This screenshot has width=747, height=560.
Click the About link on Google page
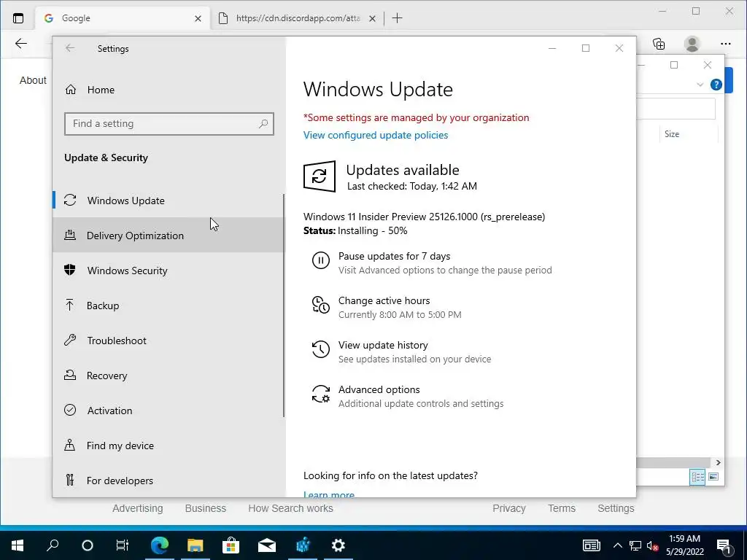pyautogui.click(x=33, y=80)
